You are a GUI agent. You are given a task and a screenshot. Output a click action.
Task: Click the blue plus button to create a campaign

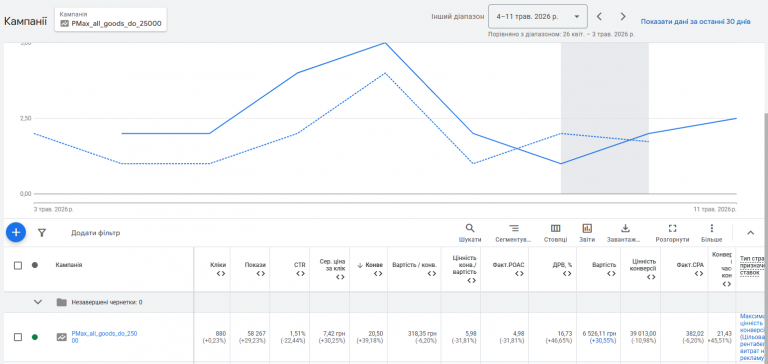point(16,232)
